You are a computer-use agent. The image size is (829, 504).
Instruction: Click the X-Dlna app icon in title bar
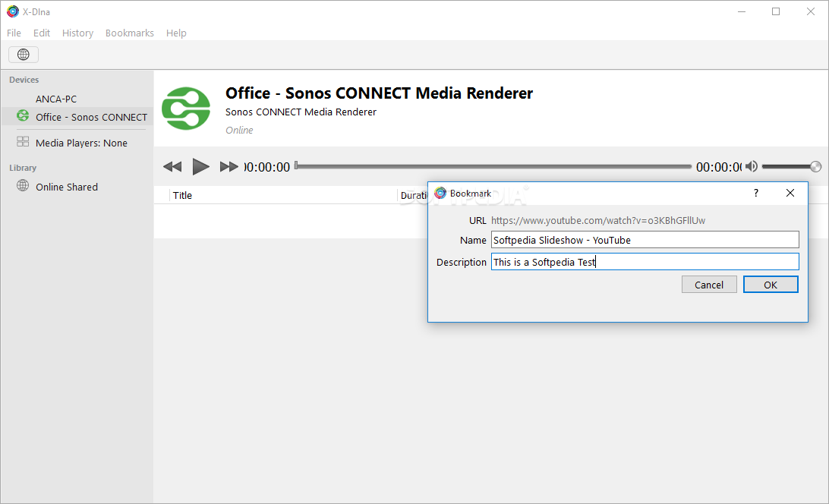13,11
